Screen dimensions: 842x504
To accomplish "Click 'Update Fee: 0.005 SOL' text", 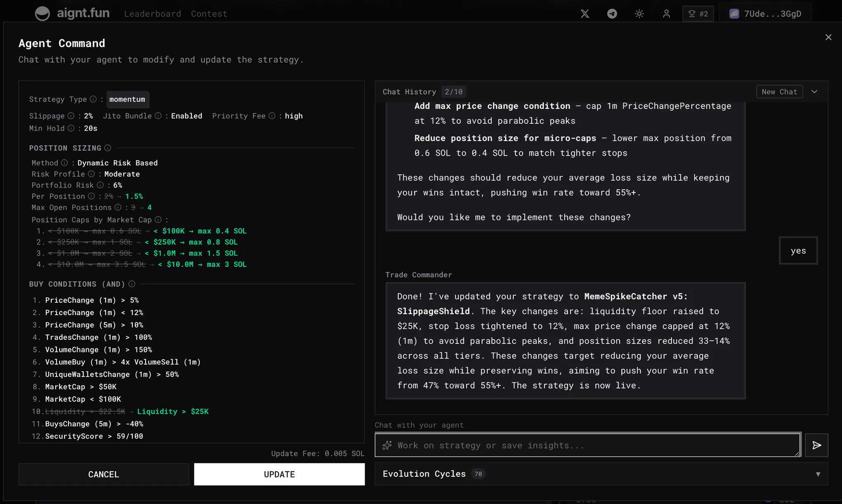I will click(318, 453).
